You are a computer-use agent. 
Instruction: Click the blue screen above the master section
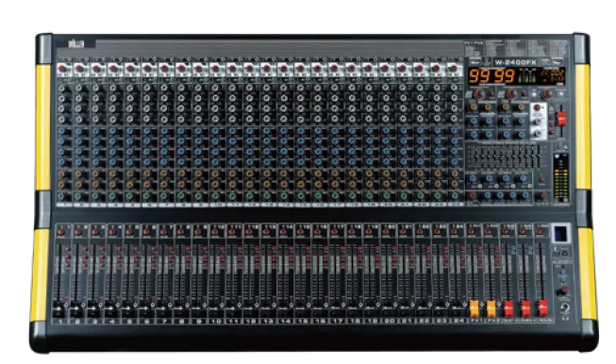[x=560, y=234]
